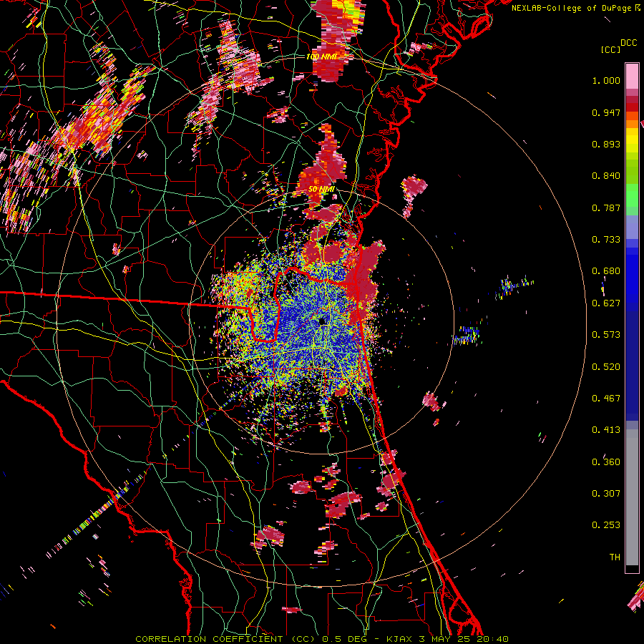This screenshot has width=644, height=644.
Task: Click the [CC] units label above scale
Action: [610, 49]
